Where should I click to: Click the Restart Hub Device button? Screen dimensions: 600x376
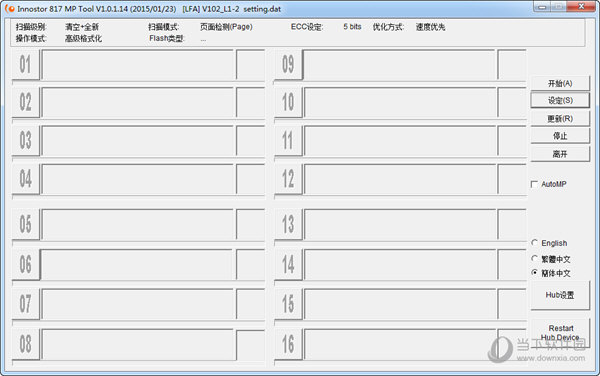coord(560,333)
